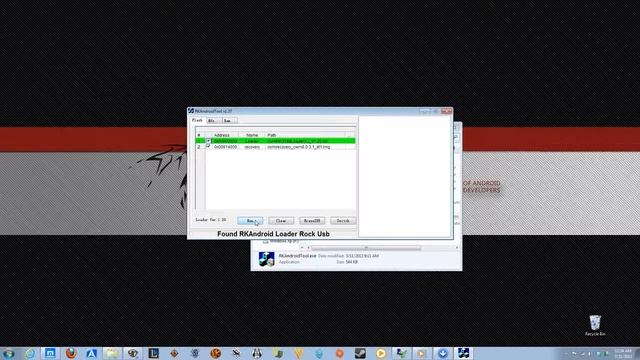This screenshot has height=360, width=640.
Task: Click the blue A taskbar icon
Action: pyautogui.click(x=91, y=353)
